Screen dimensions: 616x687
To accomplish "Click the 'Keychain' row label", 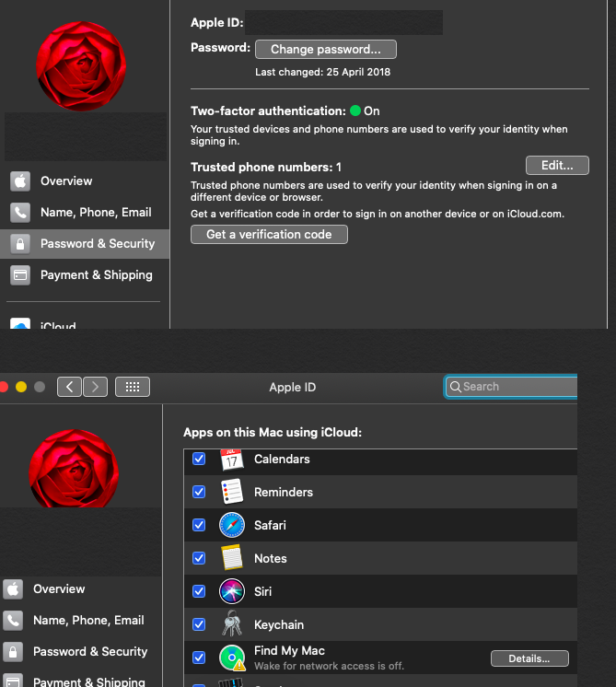I will click(x=279, y=624).
